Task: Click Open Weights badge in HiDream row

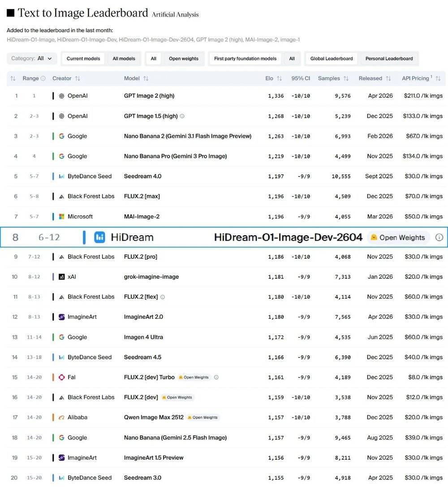Action: pos(398,237)
